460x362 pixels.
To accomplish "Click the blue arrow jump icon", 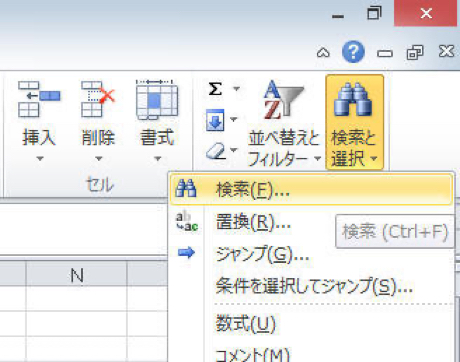I will pos(187,253).
